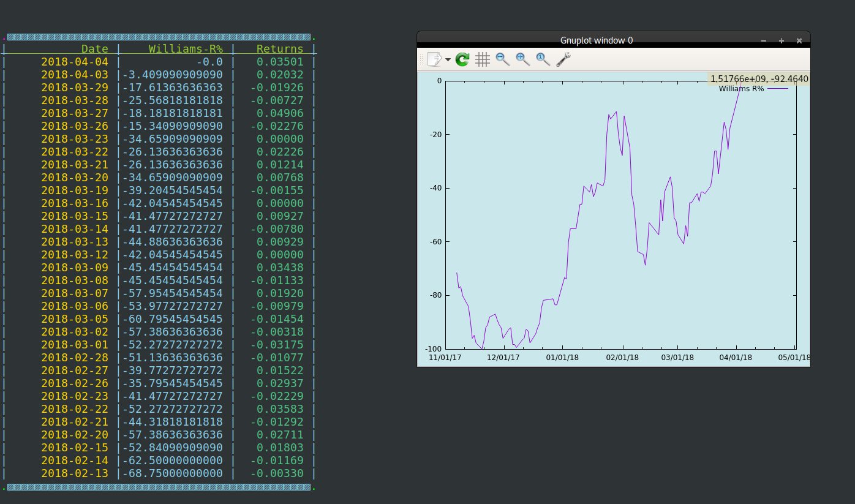This screenshot has height=504, width=855.
Task: Select the value -3.409090909090
Action: click(x=173, y=75)
